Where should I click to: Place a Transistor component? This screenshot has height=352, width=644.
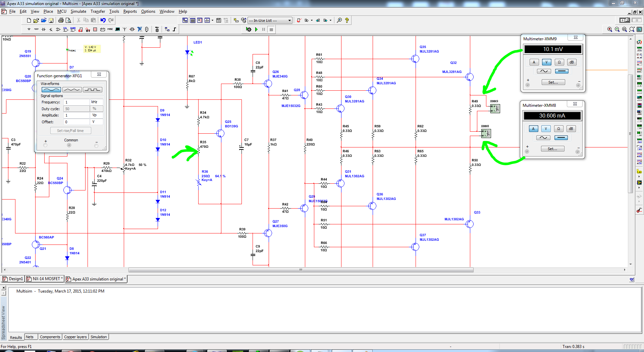51,30
